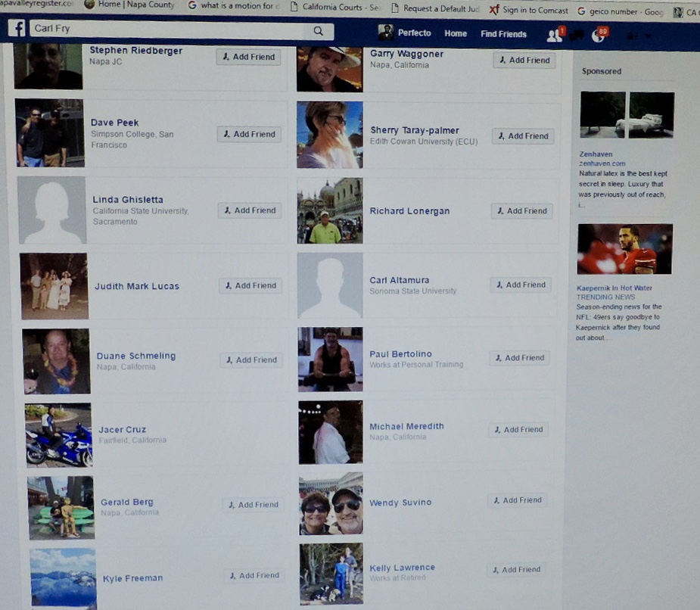Add Wendy Suvino as friend
This screenshot has height=610, width=700.
[518, 500]
